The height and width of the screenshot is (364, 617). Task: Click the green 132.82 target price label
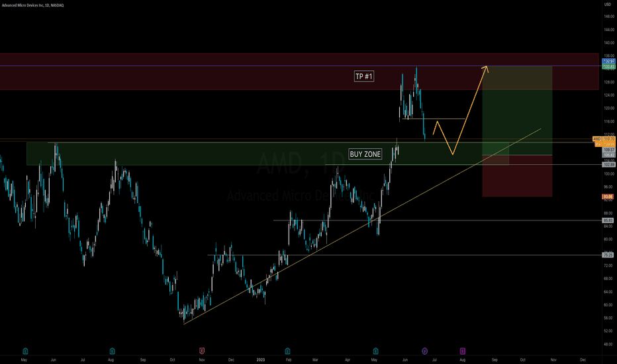(609, 66)
